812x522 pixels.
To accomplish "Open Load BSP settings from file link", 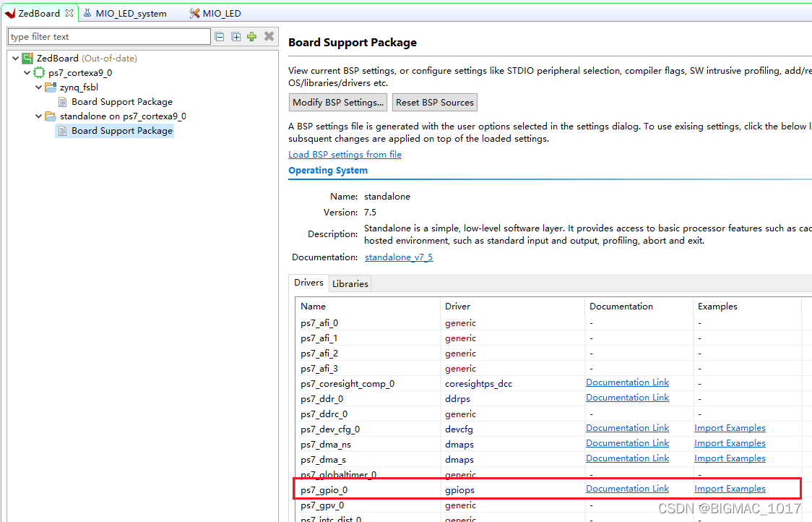I will coord(345,155).
